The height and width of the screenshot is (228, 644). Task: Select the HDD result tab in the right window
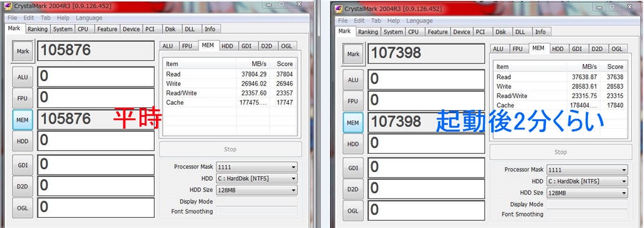557,49
